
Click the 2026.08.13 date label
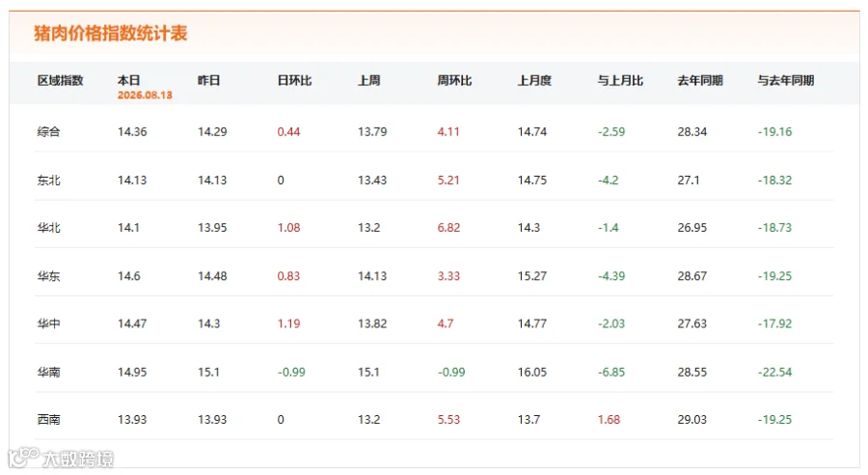pyautogui.click(x=145, y=95)
